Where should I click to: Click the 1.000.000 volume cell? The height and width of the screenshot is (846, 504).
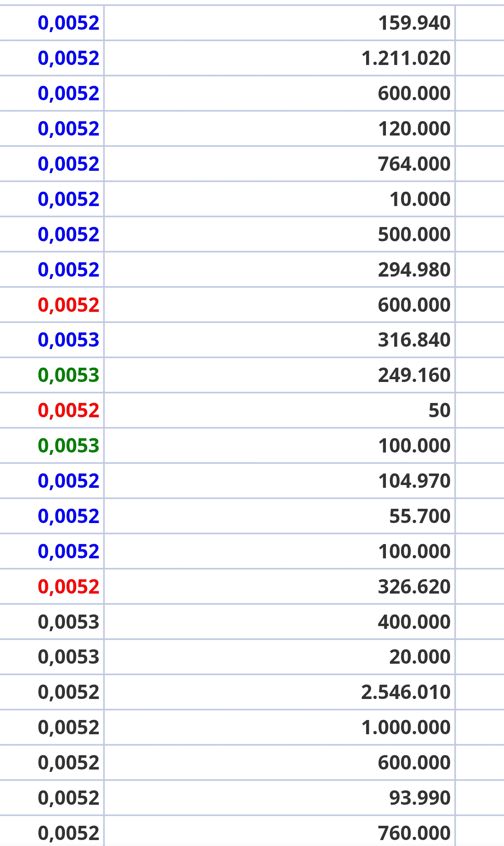tap(405, 728)
